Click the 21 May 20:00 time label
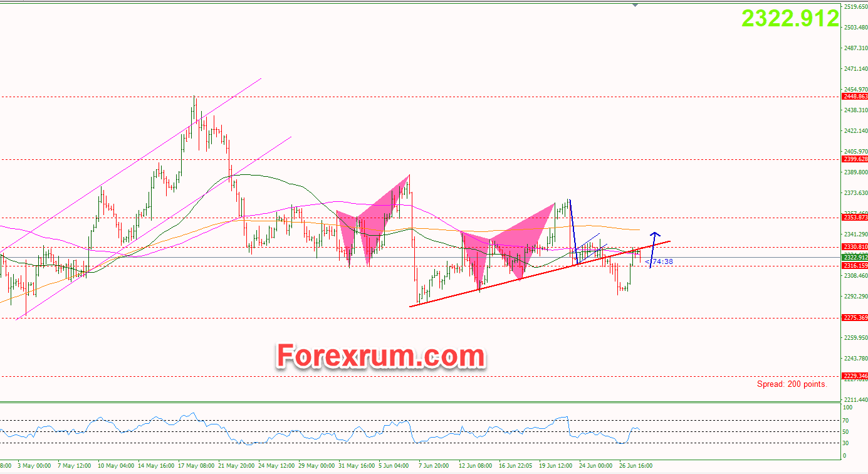 (x=235, y=466)
